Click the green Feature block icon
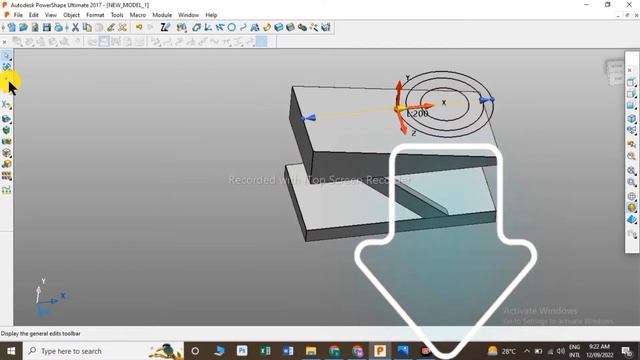The width and height of the screenshot is (640, 360). pyautogui.click(x=290, y=27)
